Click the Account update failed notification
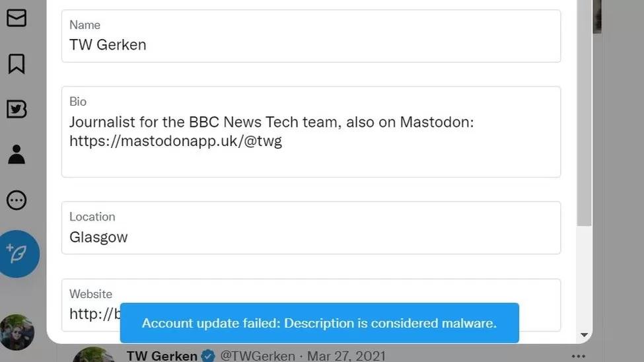The image size is (644, 362). click(319, 323)
